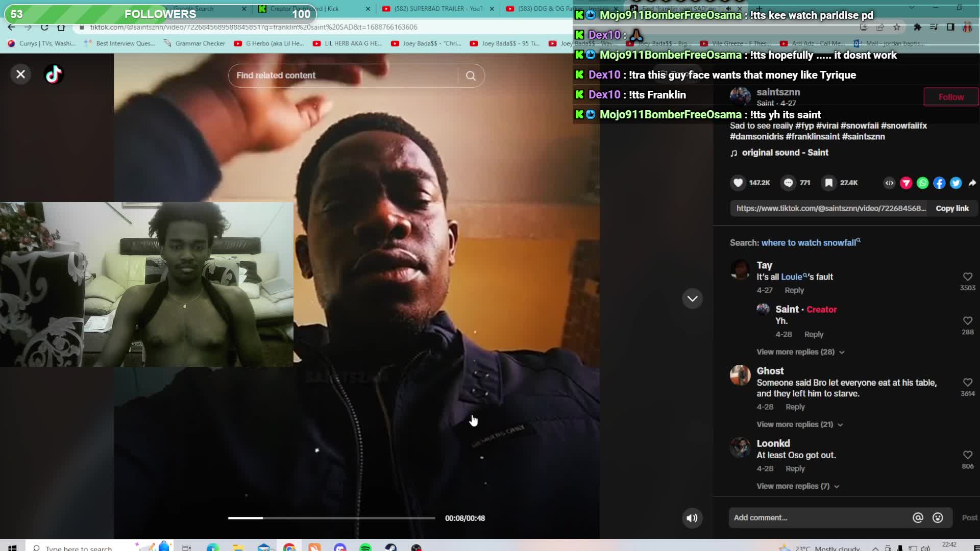Viewport: 980px width, 551px height.
Task: Open Grammar Checker bookmark
Action: [x=194, y=43]
